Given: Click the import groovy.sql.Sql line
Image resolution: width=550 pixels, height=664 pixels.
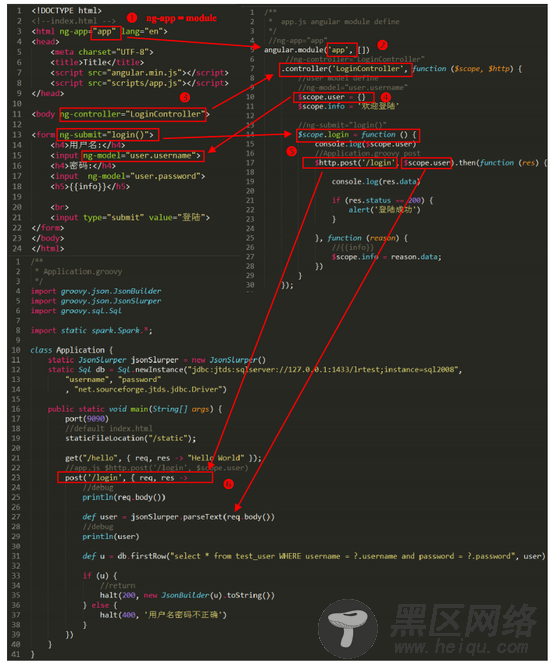Looking at the screenshot, I should pos(76,310).
